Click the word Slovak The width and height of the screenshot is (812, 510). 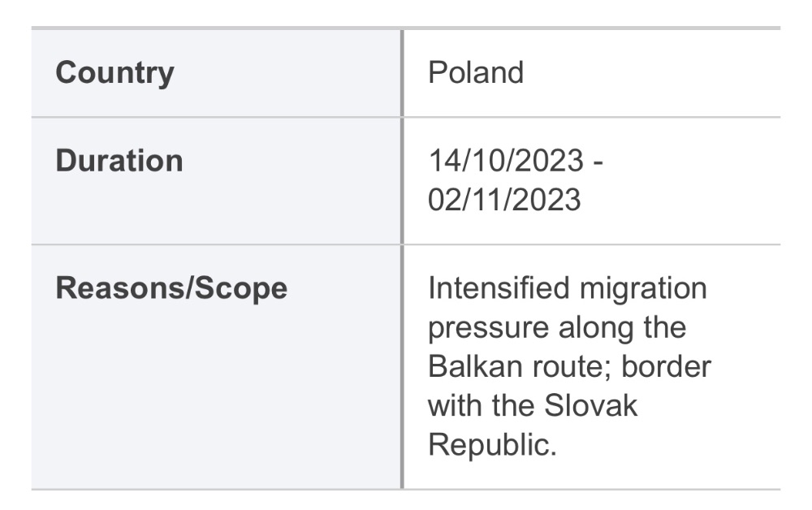pos(591,405)
